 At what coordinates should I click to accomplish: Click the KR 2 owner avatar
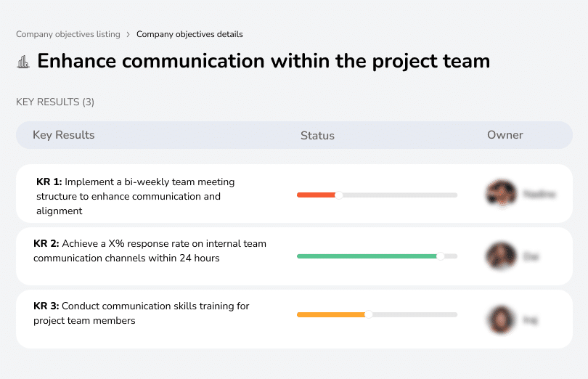point(501,256)
